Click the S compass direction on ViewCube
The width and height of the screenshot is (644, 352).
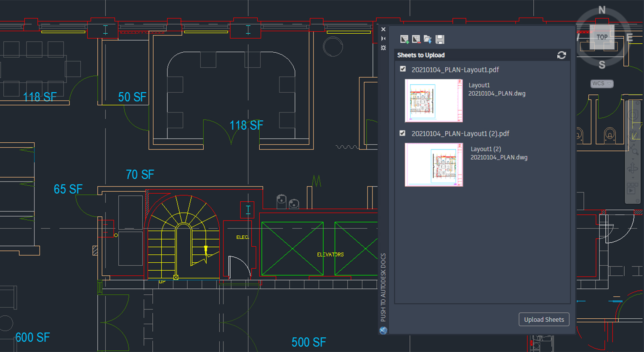pos(602,65)
